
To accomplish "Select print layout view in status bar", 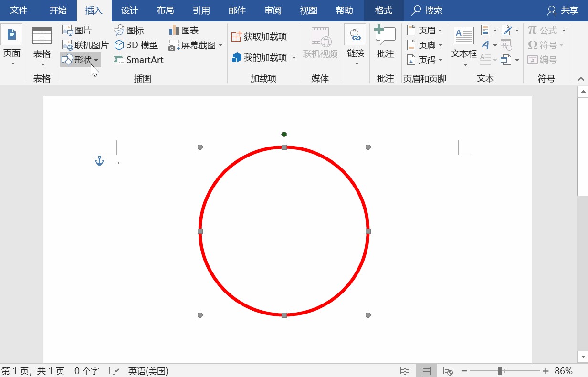I will pyautogui.click(x=426, y=371).
